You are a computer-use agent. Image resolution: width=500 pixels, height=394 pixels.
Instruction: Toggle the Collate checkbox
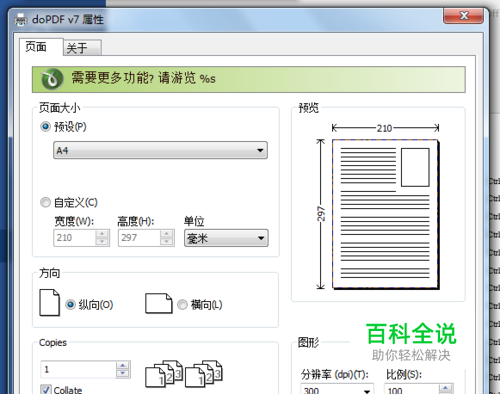(x=46, y=390)
